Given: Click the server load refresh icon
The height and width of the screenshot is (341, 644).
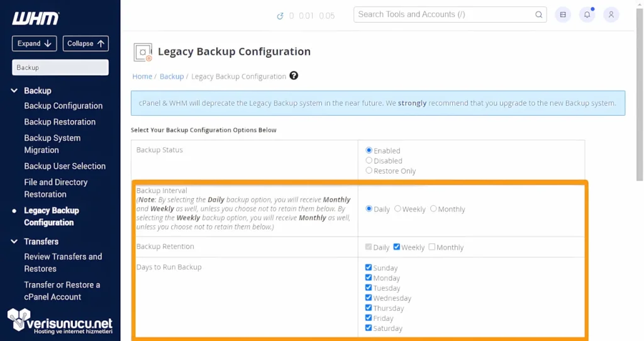Looking at the screenshot, I should 280,16.
